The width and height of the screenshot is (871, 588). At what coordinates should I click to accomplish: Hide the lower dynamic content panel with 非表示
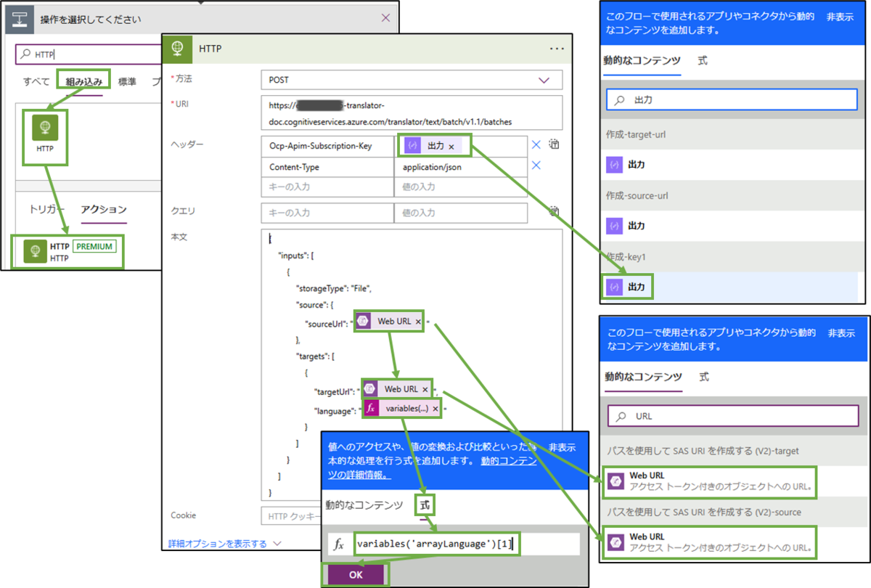(x=840, y=332)
